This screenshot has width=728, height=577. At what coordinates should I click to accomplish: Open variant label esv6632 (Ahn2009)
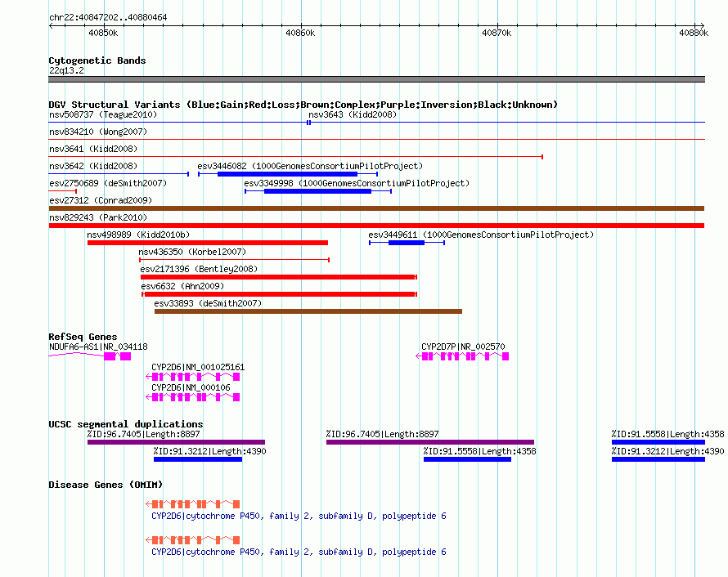pyautogui.click(x=182, y=286)
